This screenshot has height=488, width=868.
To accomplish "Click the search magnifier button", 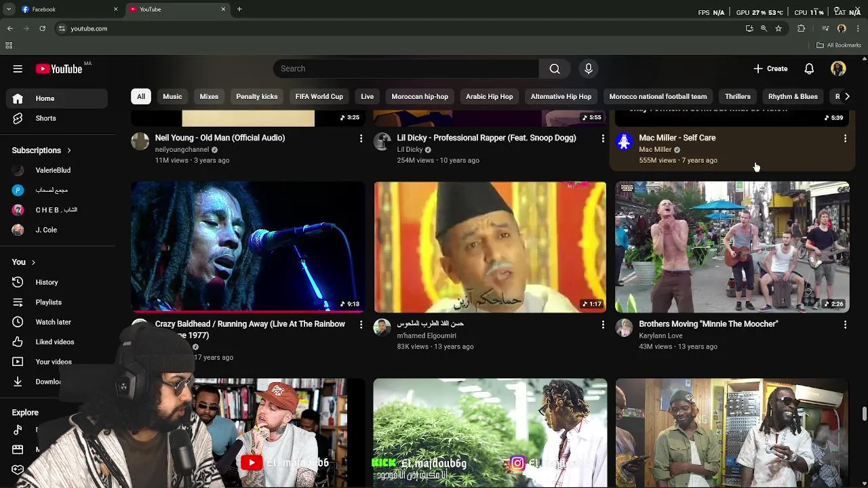I will click(555, 68).
